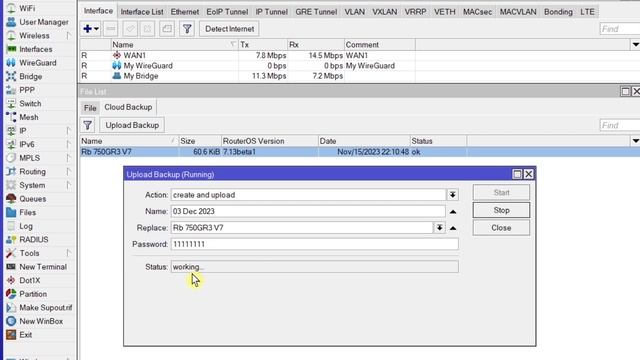Click the Detect Internet button
This screenshot has height=360, width=640.
pyautogui.click(x=229, y=29)
